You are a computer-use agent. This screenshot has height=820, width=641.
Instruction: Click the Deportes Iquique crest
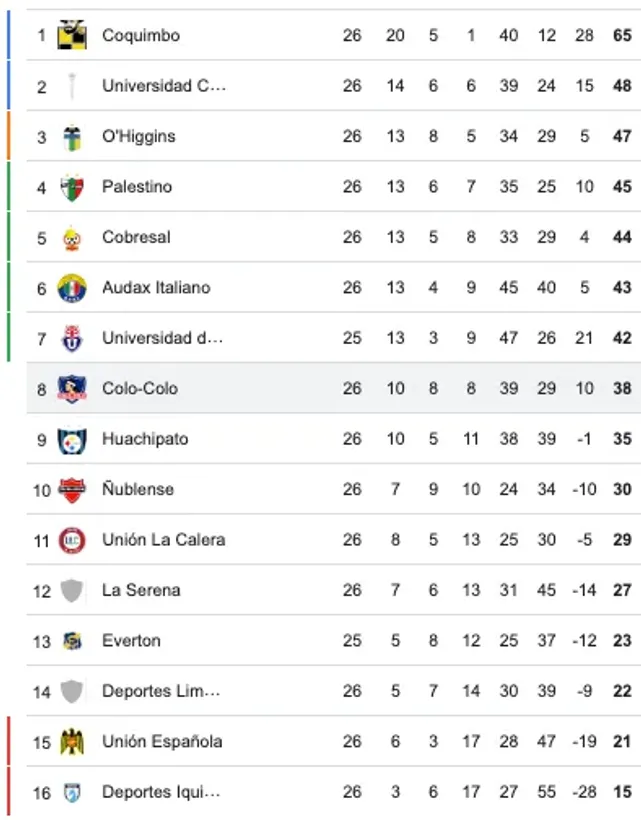click(70, 792)
